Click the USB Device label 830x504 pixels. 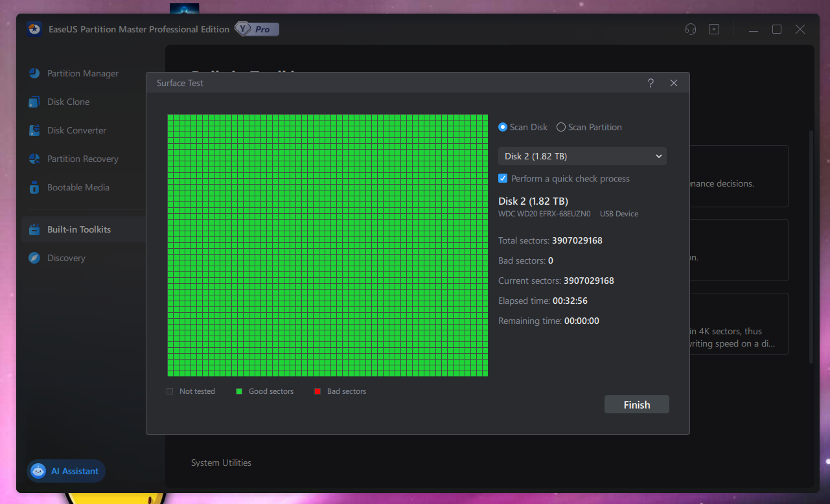coord(619,214)
